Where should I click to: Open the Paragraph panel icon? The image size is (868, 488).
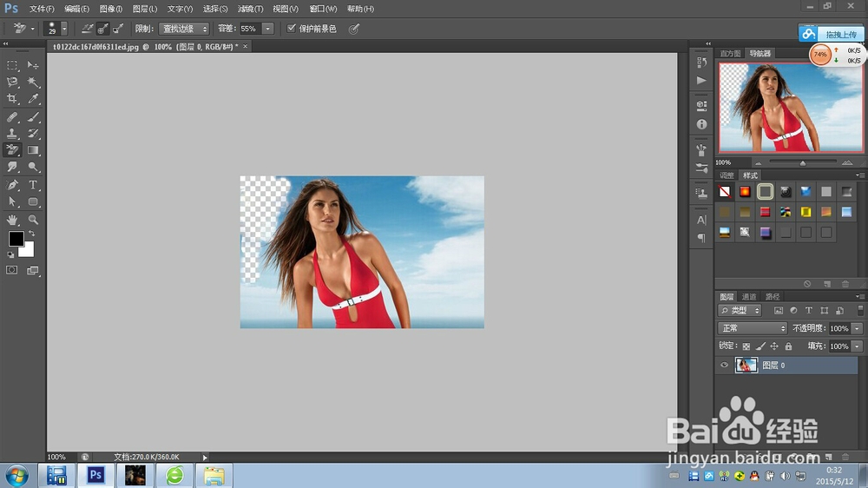(x=701, y=238)
